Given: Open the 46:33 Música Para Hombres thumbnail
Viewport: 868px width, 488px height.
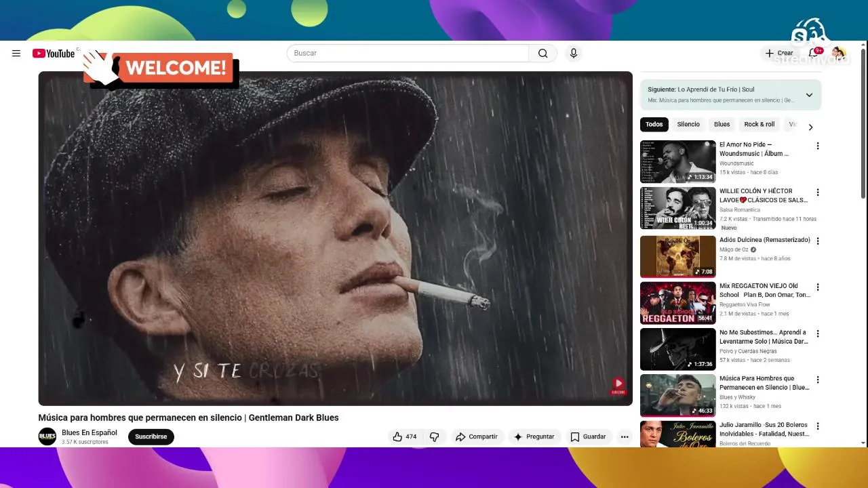Looking at the screenshot, I should pos(678,396).
